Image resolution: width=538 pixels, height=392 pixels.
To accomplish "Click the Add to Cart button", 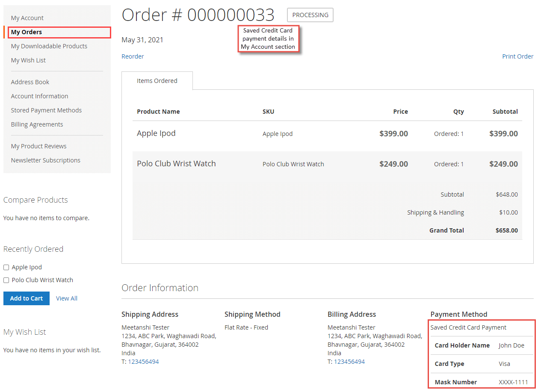I will coord(27,298).
